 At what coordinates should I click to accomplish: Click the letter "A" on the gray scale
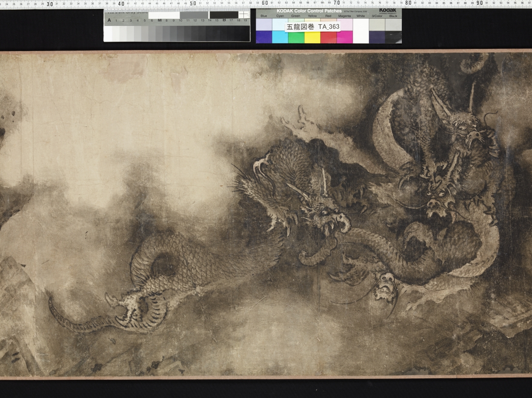point(109,20)
